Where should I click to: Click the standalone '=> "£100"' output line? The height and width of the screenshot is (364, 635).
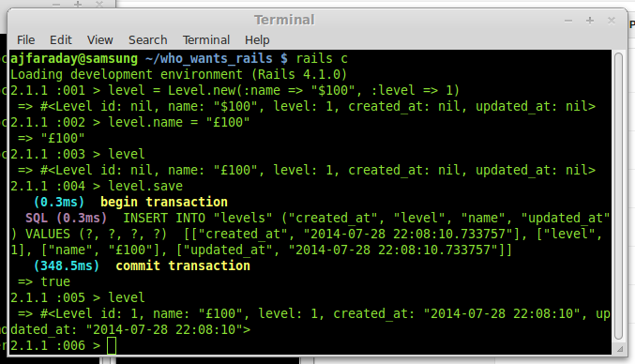52,139
